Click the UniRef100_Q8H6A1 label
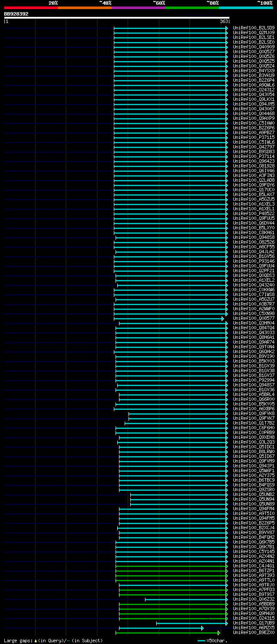 [x=254, y=337]
